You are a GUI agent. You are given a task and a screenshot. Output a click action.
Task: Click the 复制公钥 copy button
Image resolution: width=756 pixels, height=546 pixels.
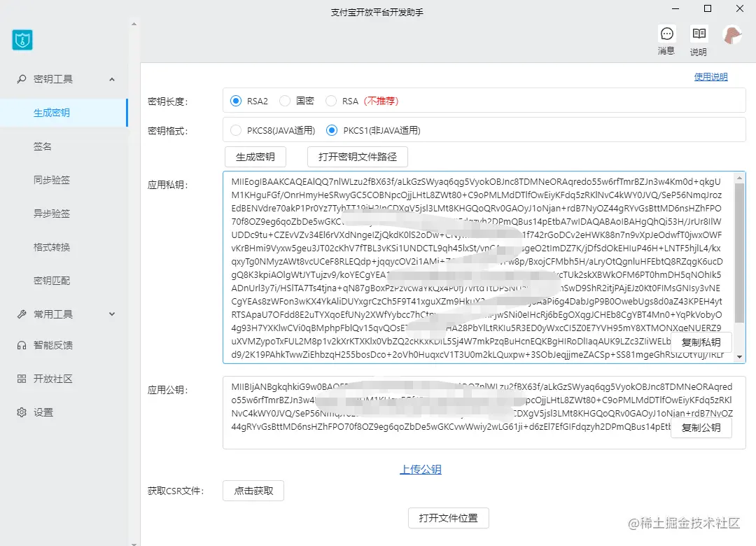tap(701, 427)
